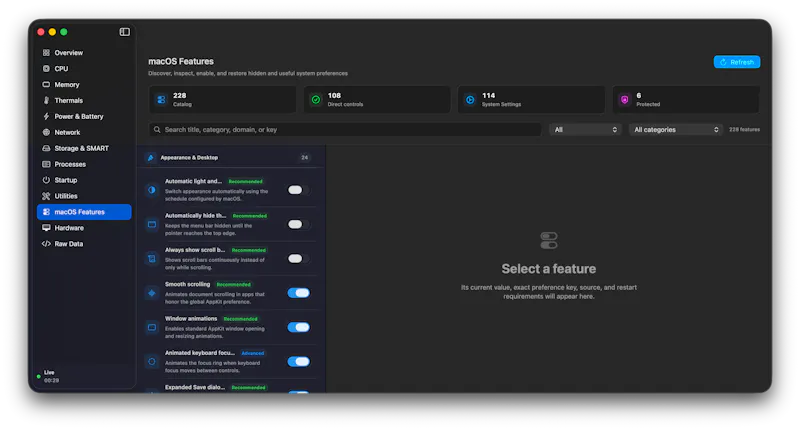Click the 114 System Settings card
The image size is (800, 430).
click(531, 99)
